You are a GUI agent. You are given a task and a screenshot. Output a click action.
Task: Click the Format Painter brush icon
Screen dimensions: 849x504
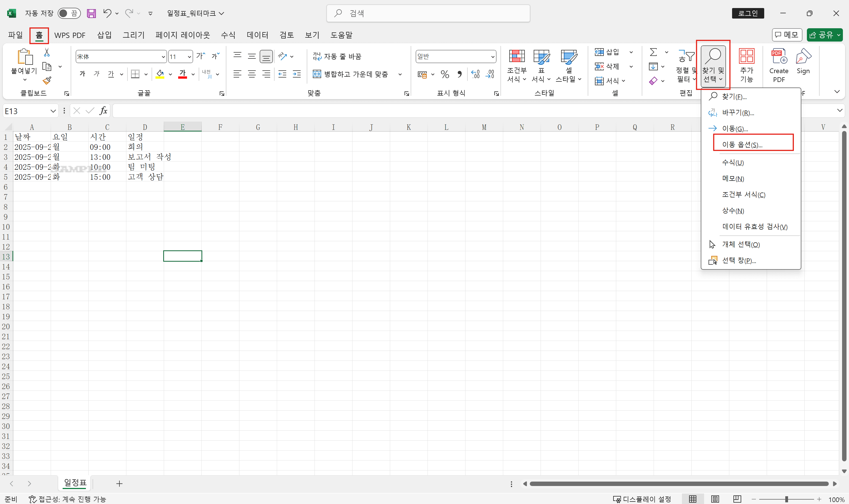pos(47,81)
